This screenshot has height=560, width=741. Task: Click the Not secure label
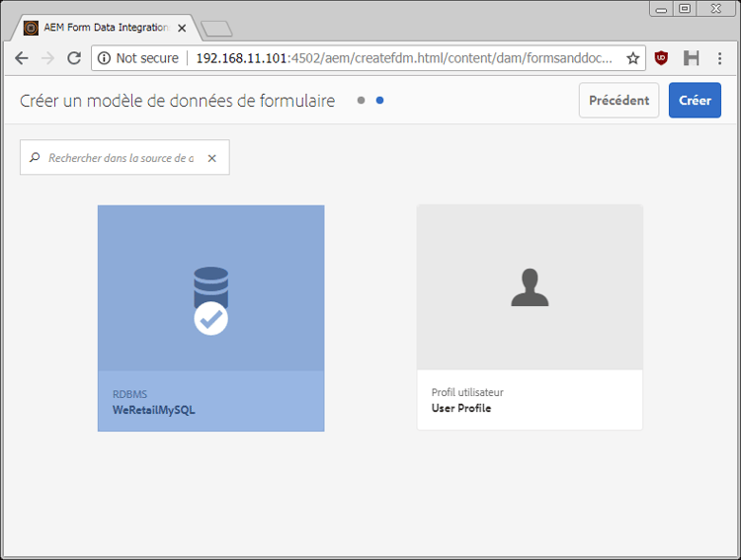click(147, 58)
